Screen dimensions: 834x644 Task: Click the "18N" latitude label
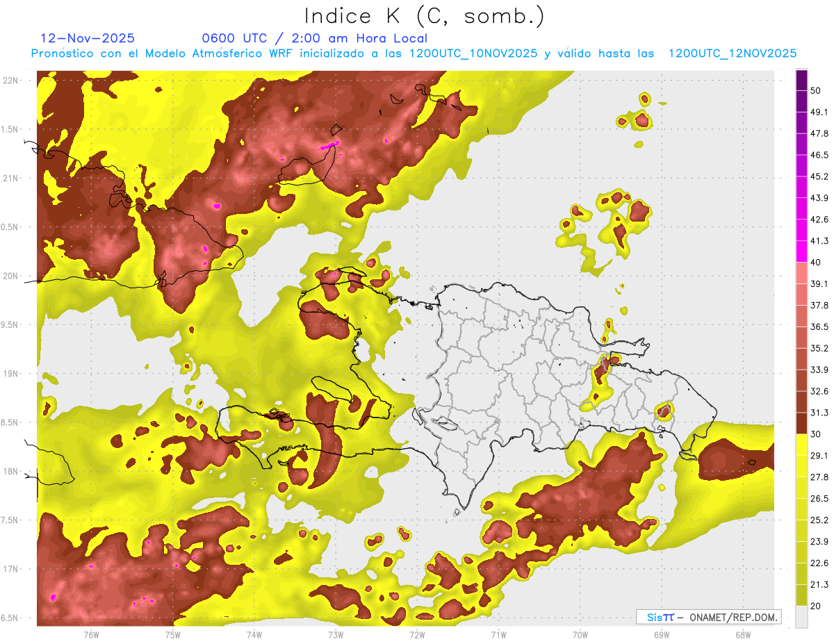tap(10, 472)
